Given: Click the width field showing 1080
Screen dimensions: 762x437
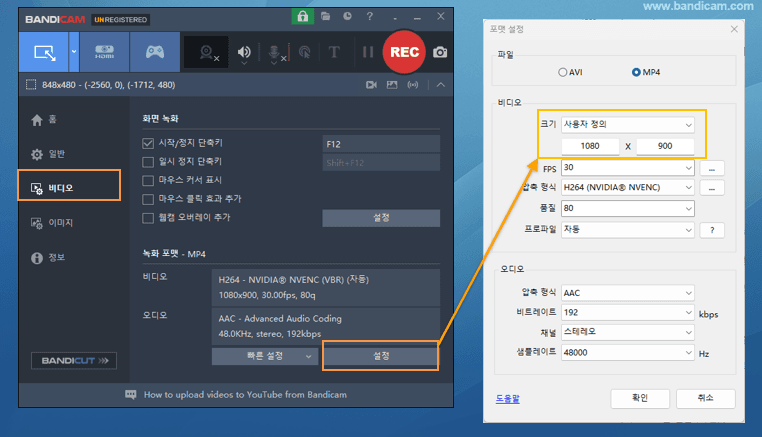Looking at the screenshot, I should coord(590,146).
